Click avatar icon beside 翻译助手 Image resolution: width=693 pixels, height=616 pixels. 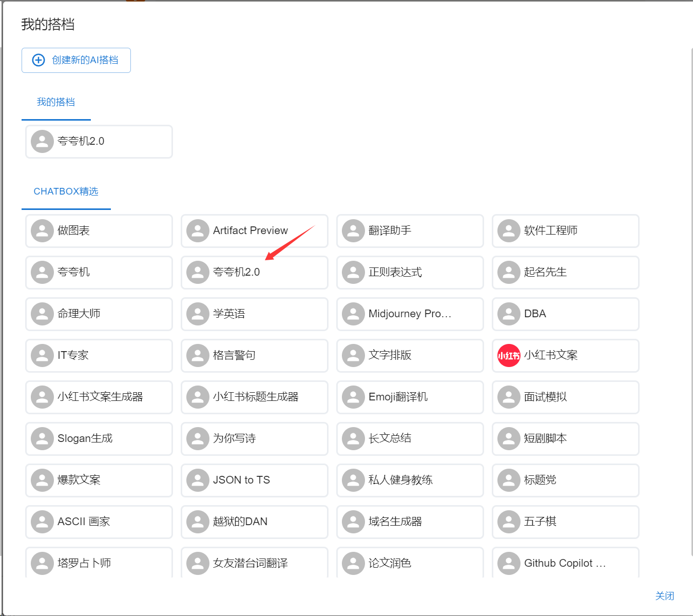coord(353,230)
